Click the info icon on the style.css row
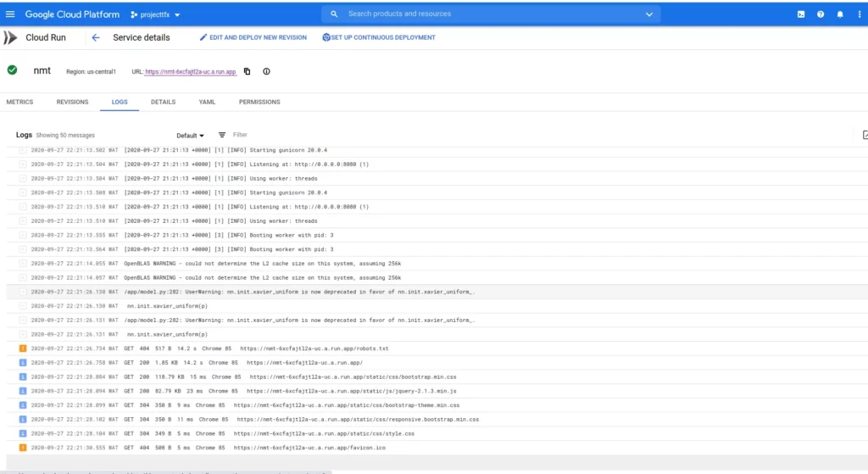 click(x=23, y=433)
